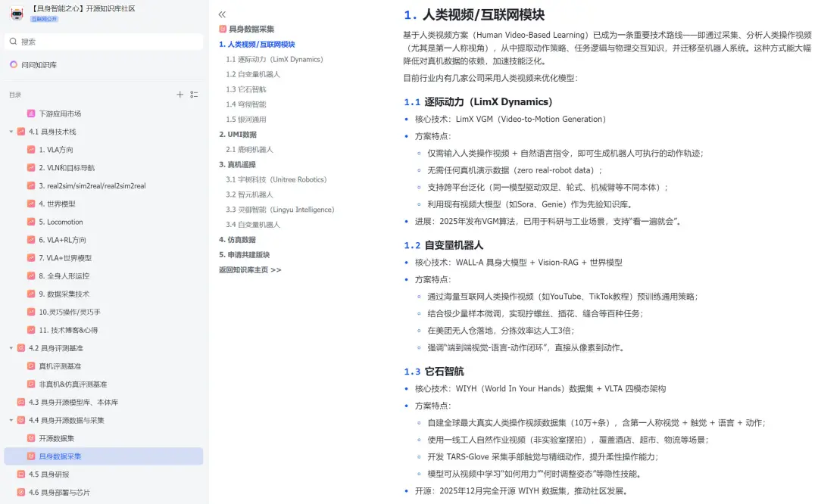Click icon beside 下游应用市场
This screenshot has width=818, height=504.
(x=31, y=113)
